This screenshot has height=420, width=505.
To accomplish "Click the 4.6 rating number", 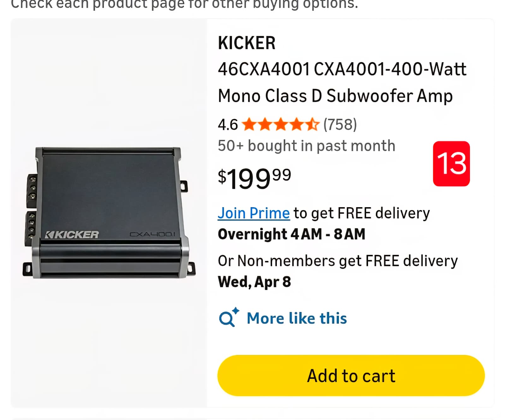I will (228, 125).
